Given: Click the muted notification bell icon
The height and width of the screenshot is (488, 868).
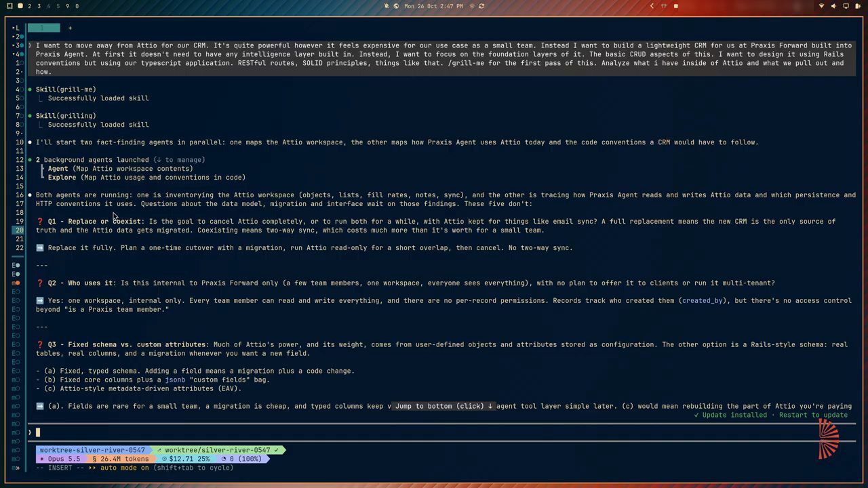Looking at the screenshot, I should click(387, 6).
